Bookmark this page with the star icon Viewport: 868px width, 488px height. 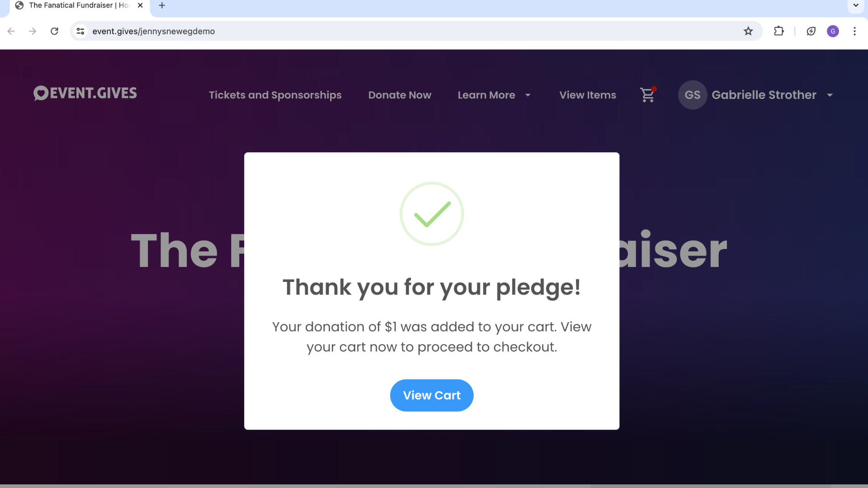pyautogui.click(x=748, y=31)
